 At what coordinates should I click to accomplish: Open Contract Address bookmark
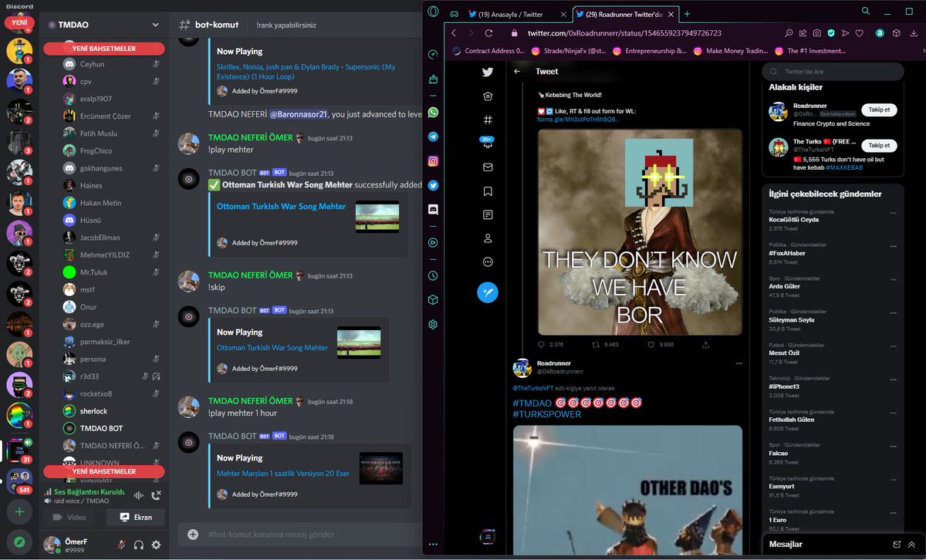pyautogui.click(x=489, y=51)
